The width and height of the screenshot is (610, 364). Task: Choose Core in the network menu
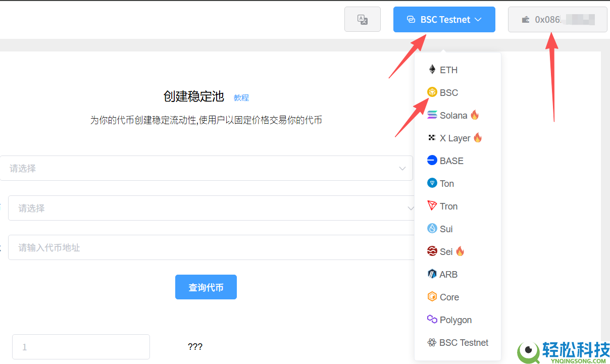tap(449, 297)
